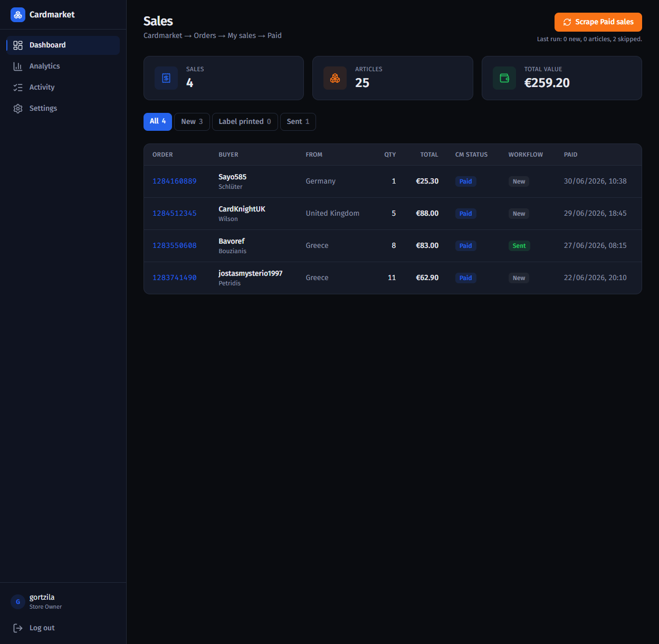Click the PAID column header
This screenshot has height=644, width=659.
click(571, 155)
